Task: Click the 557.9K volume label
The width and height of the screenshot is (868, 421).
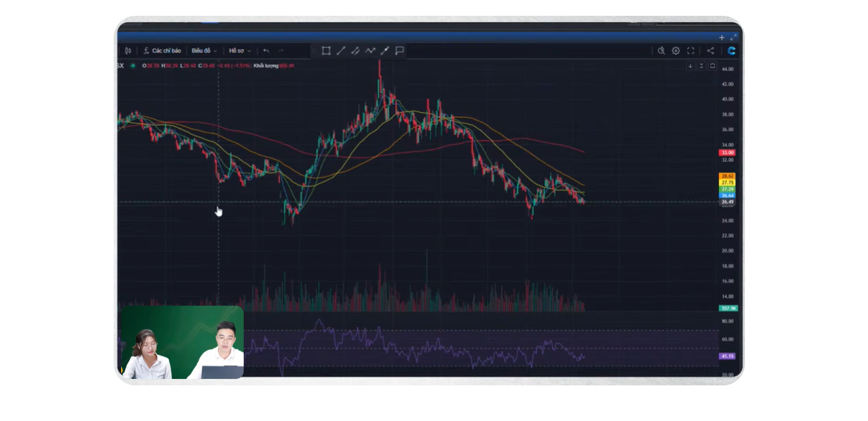Action: click(x=728, y=308)
